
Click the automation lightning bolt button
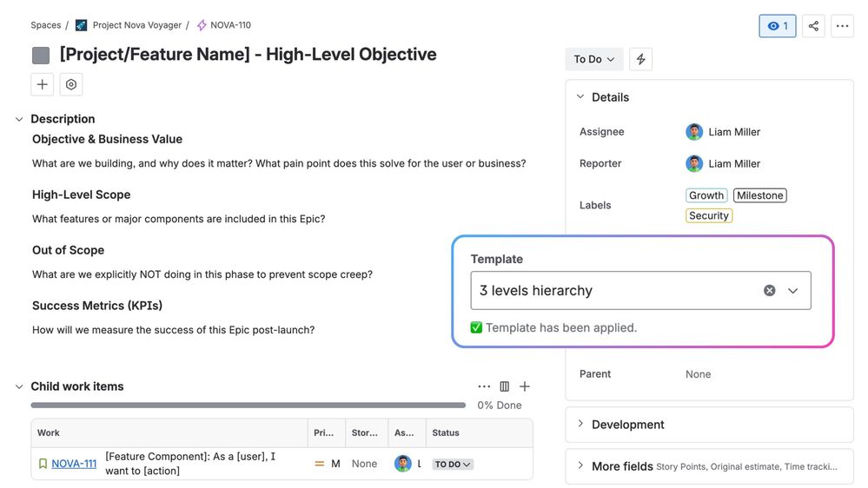640,59
